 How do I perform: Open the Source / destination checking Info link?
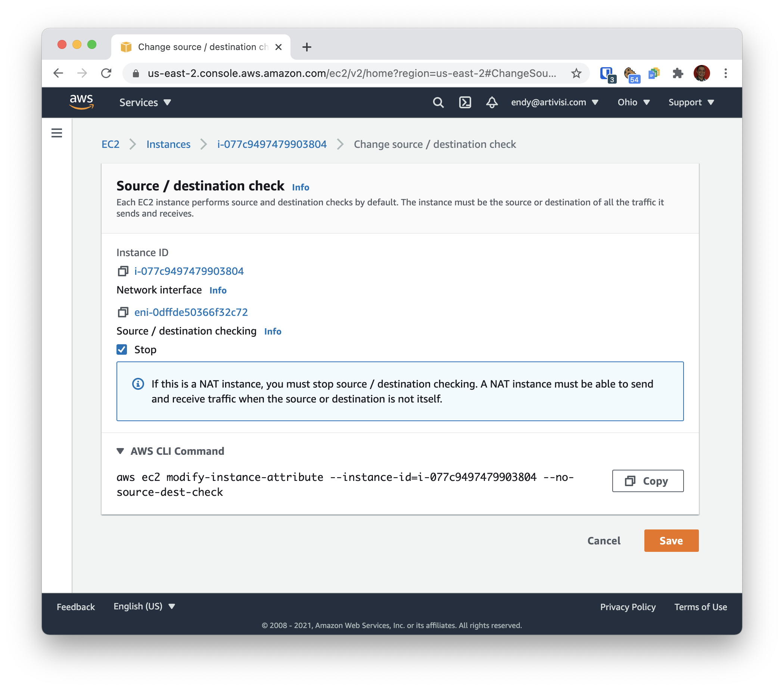pos(273,332)
